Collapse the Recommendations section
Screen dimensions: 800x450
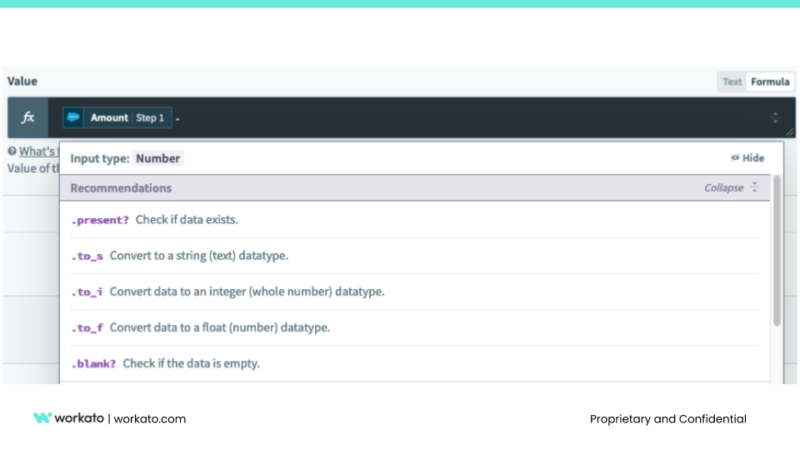pyautogui.click(x=723, y=188)
